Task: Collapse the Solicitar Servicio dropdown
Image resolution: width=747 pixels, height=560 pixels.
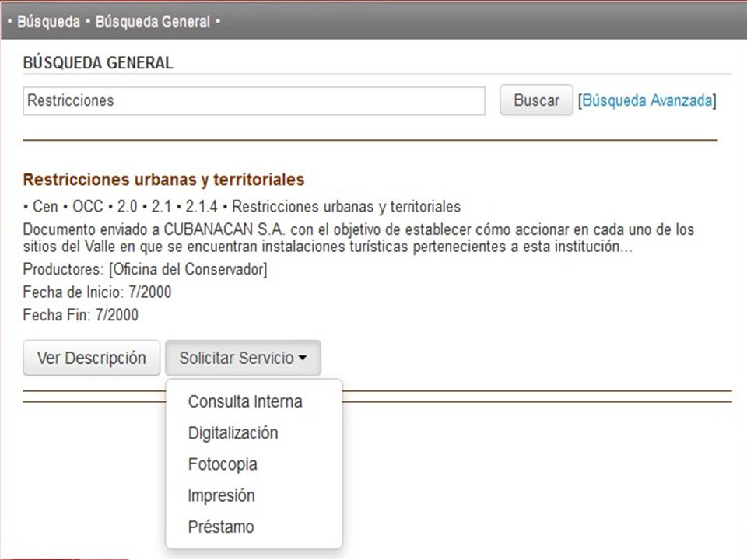Action: point(243,358)
